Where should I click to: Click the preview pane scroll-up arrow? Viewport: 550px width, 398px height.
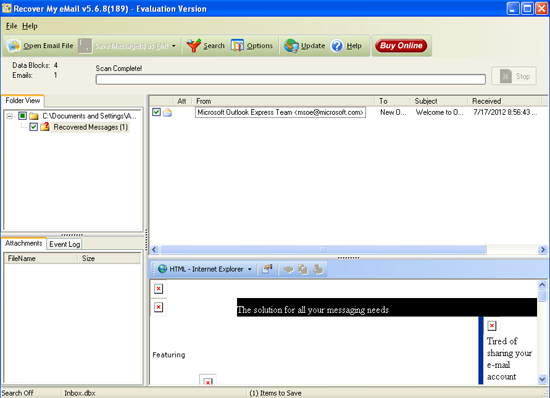pyautogui.click(x=542, y=285)
